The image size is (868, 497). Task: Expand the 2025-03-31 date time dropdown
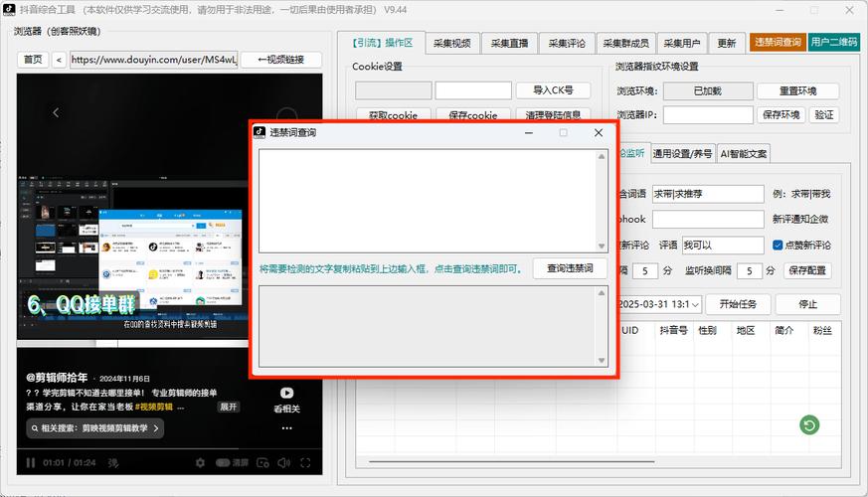coord(696,304)
